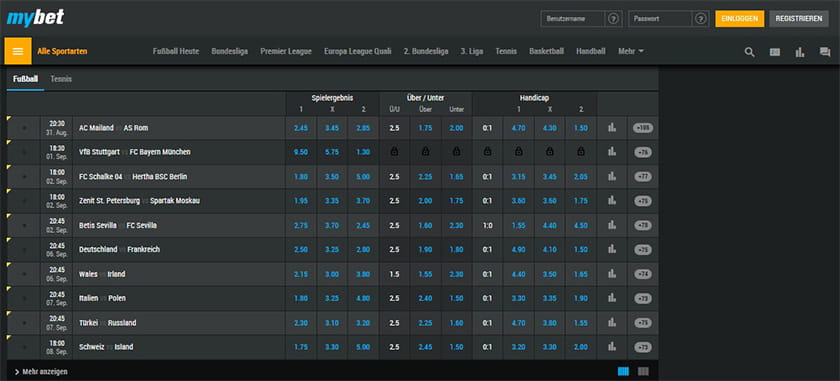Show stats icon for Schweiz Island match
Screen dimensions: 840x381
coord(612,347)
